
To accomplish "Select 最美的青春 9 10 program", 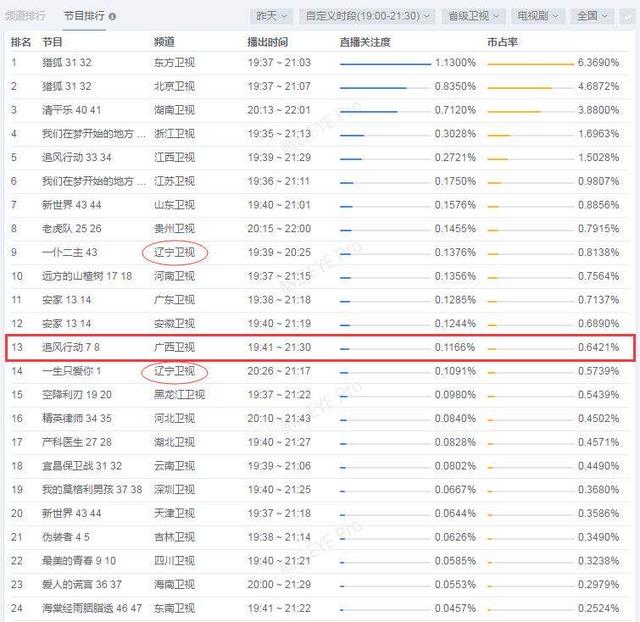I will (x=79, y=560).
